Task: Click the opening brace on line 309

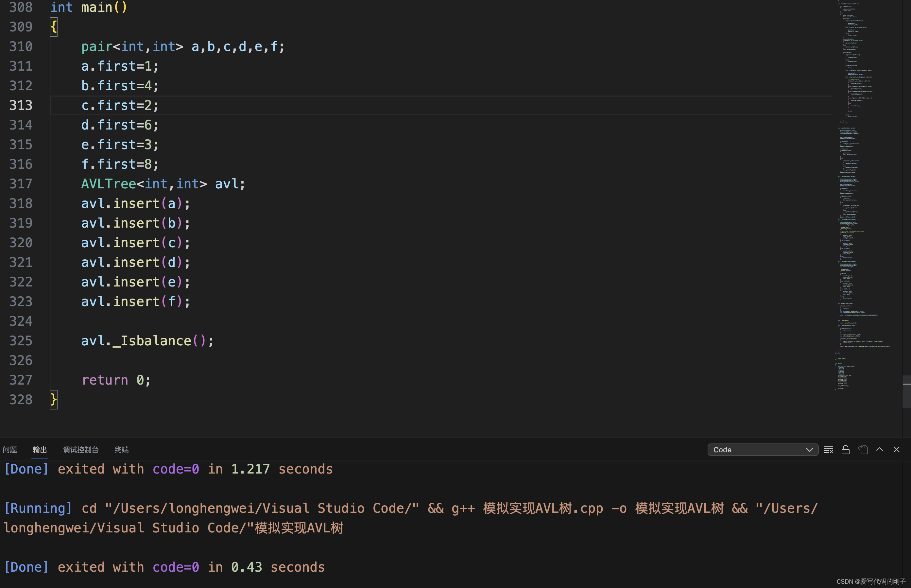Action: 53,27
